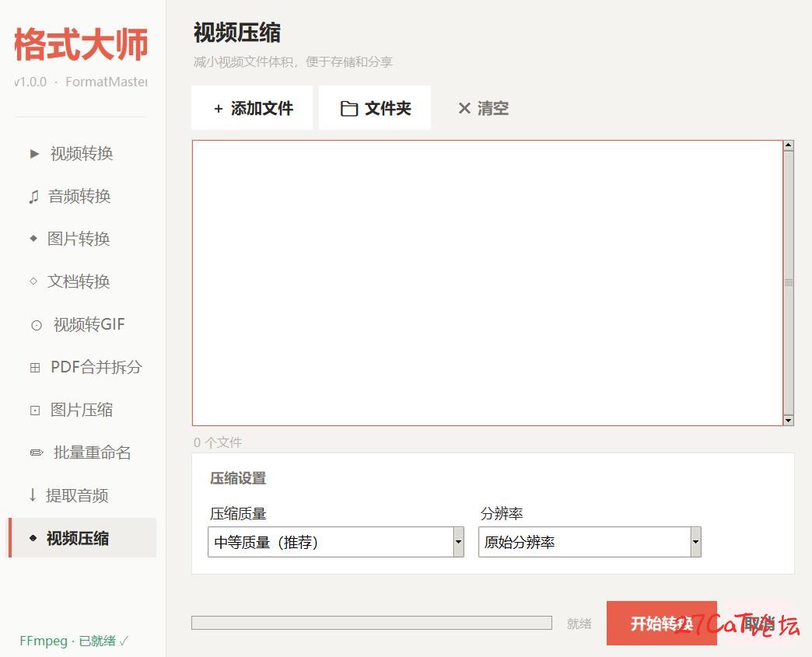This screenshot has width=812, height=657.
Task: Click the 0 个文件 count label
Action: tap(218, 442)
